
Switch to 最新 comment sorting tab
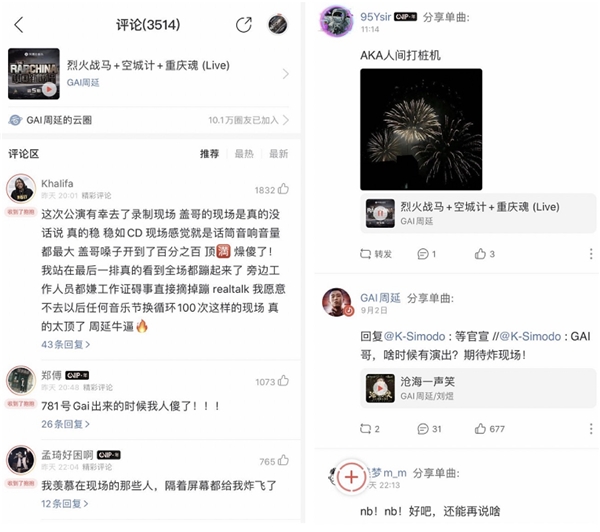click(279, 154)
